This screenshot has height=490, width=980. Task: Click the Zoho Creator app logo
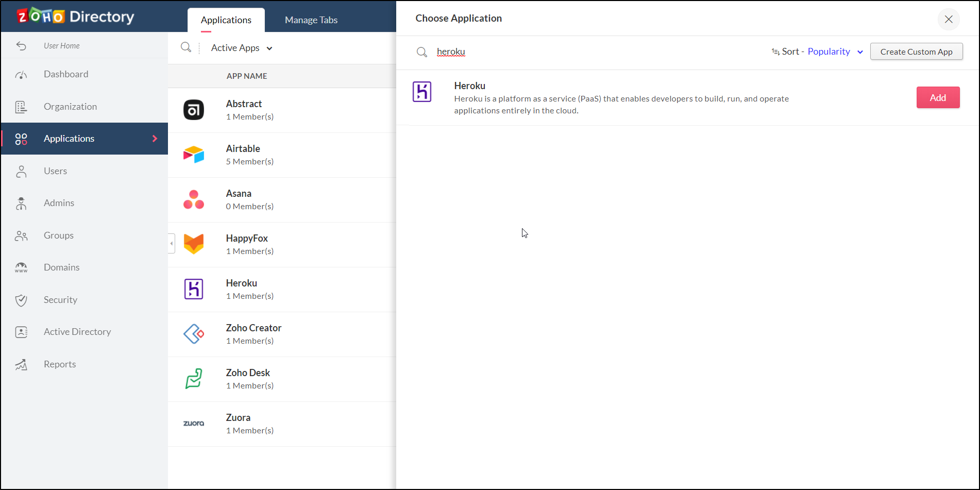tap(194, 334)
